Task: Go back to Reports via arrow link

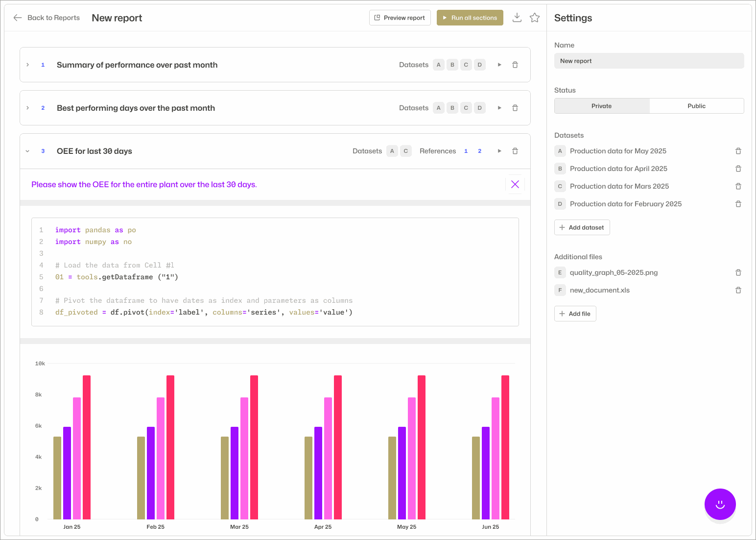Action: tap(47, 18)
